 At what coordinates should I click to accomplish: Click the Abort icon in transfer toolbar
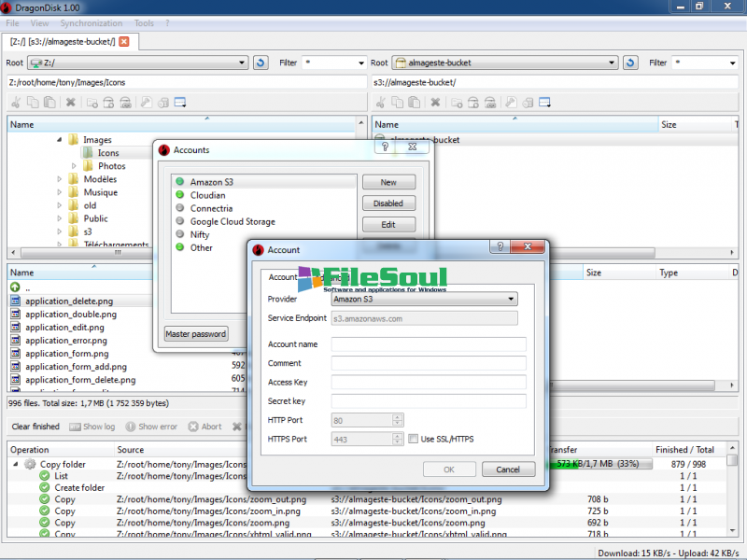193,427
